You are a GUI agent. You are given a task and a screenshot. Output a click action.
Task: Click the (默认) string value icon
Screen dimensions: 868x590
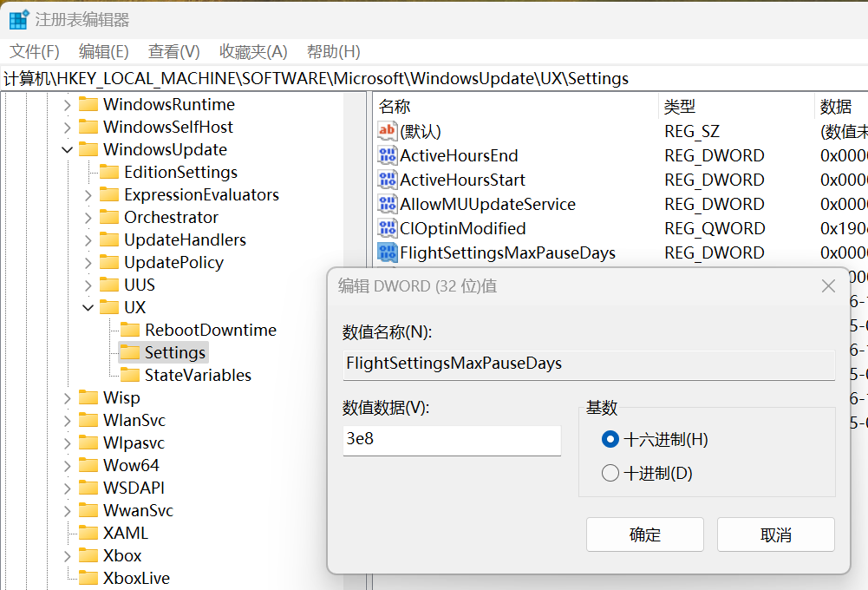[x=387, y=132]
